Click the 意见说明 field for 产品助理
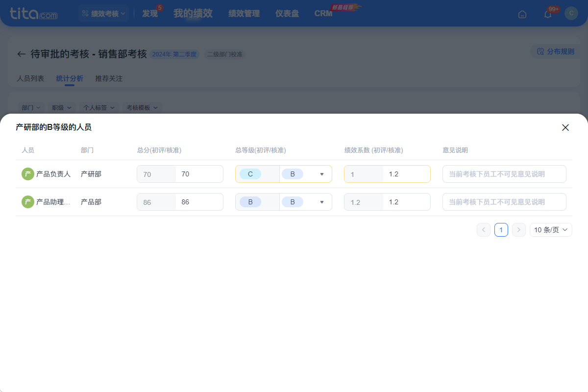588x392 pixels. point(504,202)
